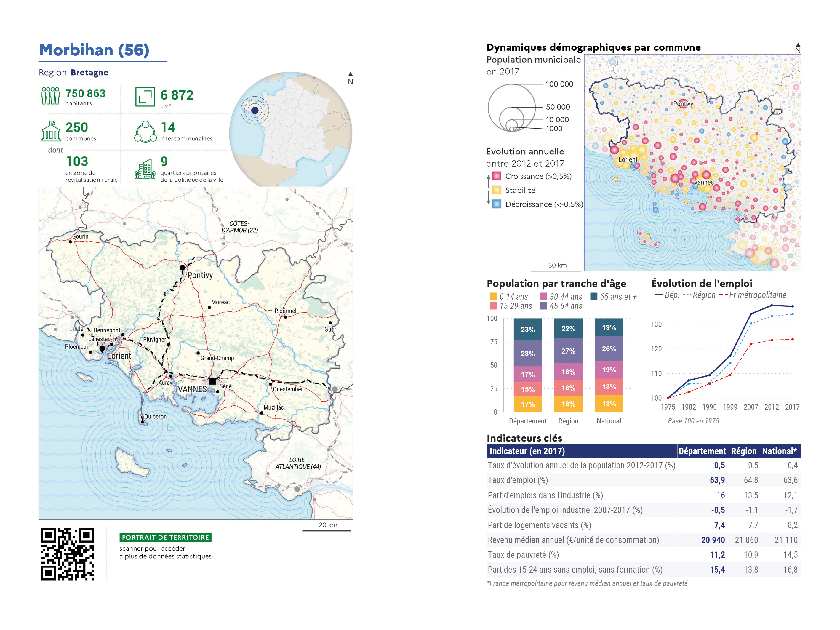Click the Morbihan (56) title
The image size is (840, 630).
point(94,50)
